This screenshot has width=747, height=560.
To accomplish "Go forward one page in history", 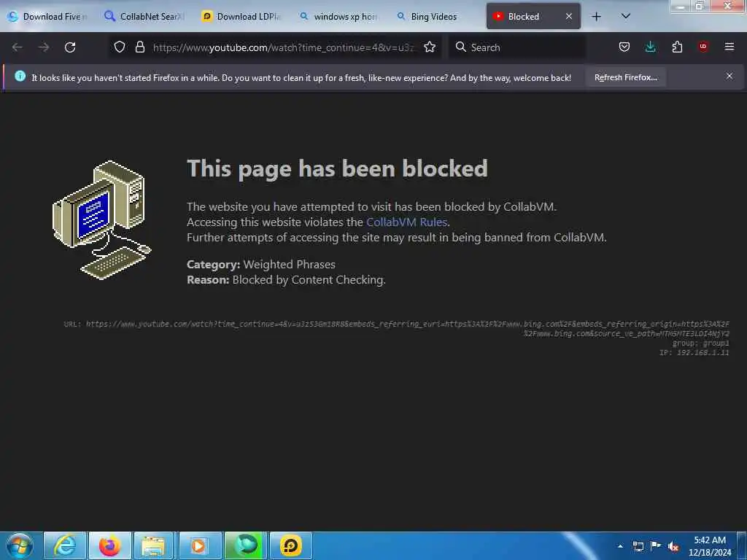I will point(44,47).
